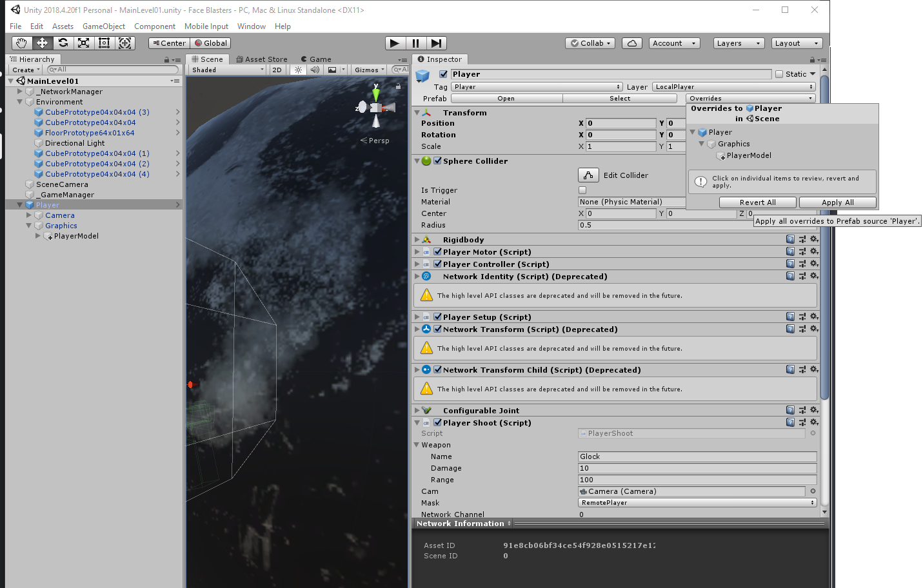
Task: Select the Rect transform tool
Action: 104,43
